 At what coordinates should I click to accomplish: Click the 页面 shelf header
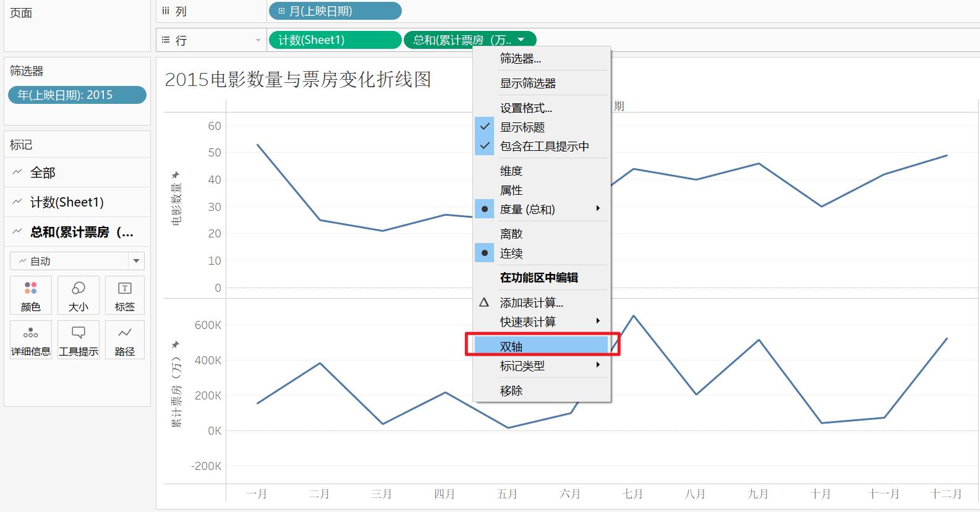click(21, 13)
